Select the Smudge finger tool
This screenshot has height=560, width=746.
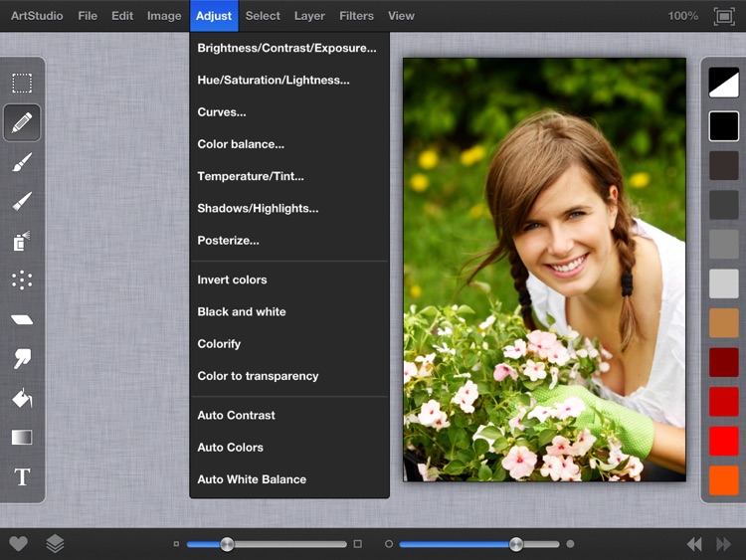point(22,359)
